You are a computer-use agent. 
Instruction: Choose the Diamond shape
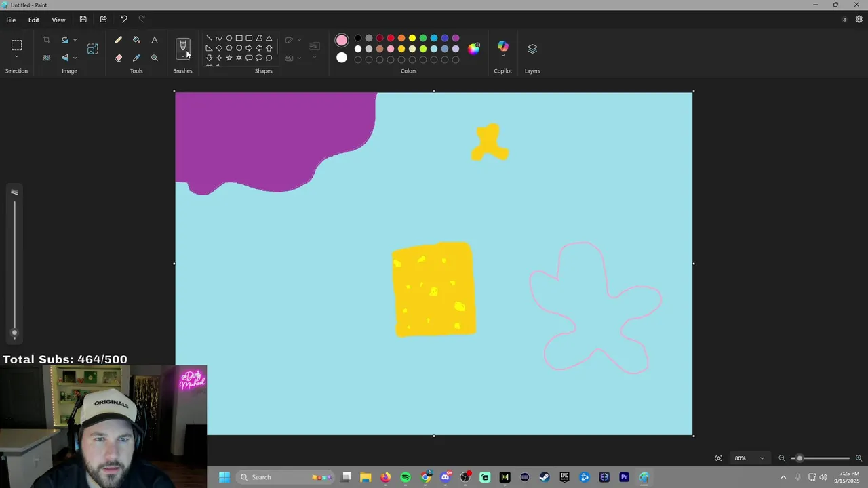219,48
